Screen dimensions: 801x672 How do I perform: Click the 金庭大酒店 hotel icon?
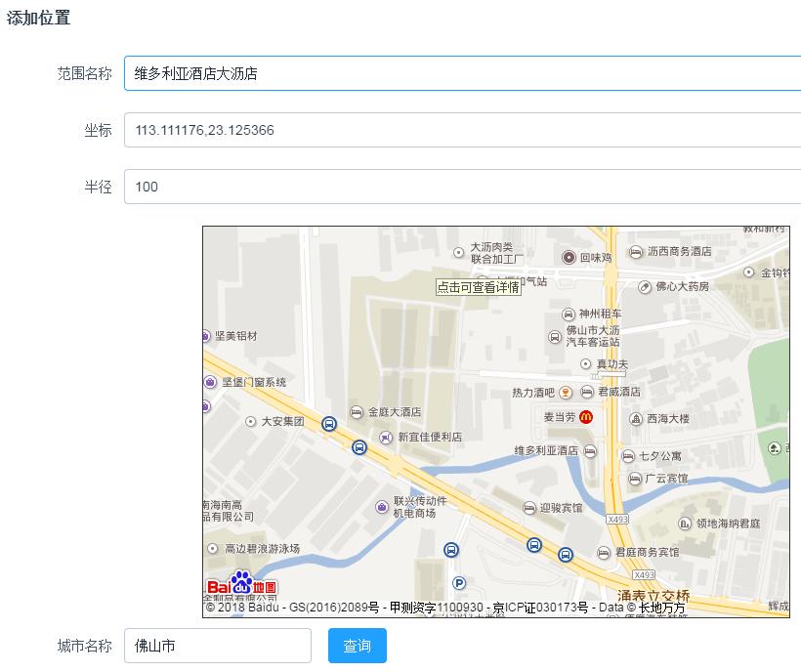click(356, 413)
